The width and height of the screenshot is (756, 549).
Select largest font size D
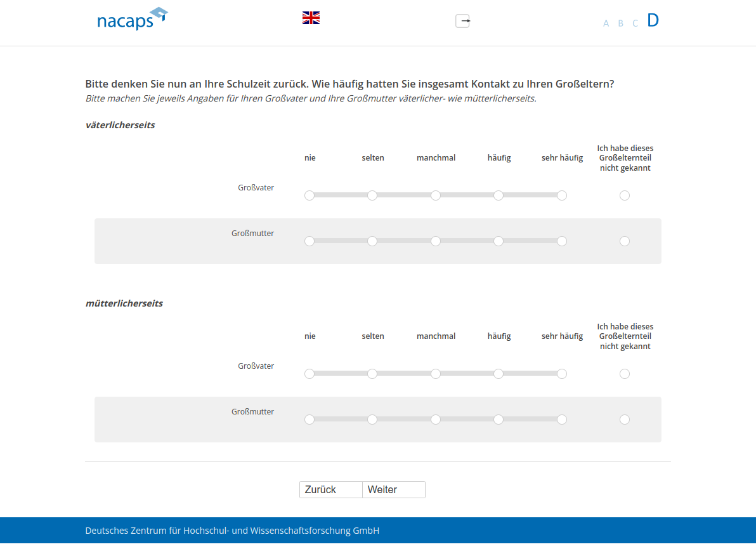point(653,20)
